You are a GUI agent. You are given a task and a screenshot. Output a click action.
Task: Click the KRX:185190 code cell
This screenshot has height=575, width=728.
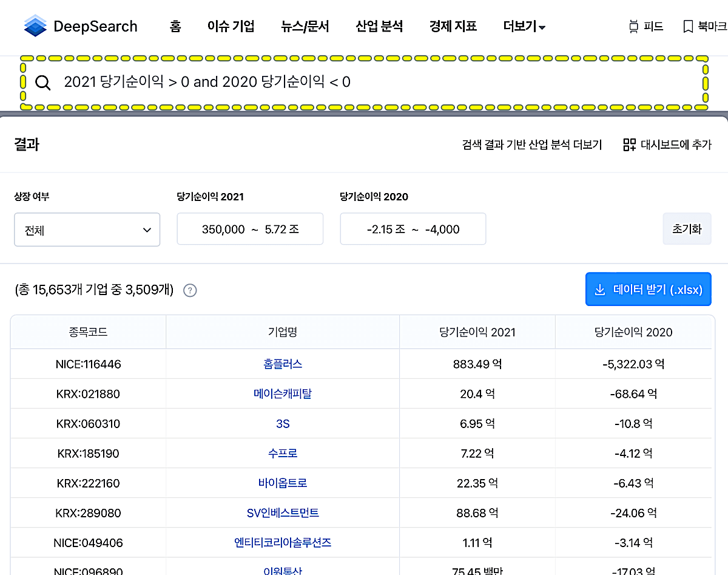pos(89,454)
